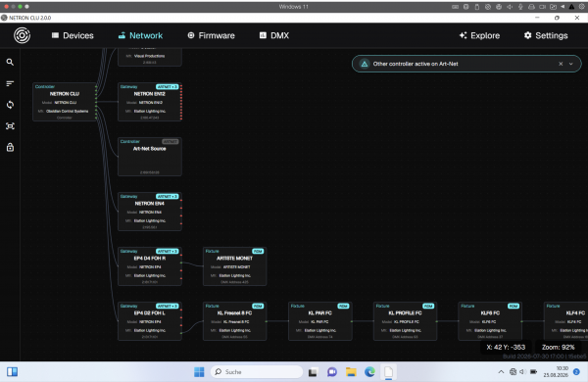The width and height of the screenshot is (588, 382).
Task: Click the RDM badge on KL PAR FC
Action: (343, 307)
